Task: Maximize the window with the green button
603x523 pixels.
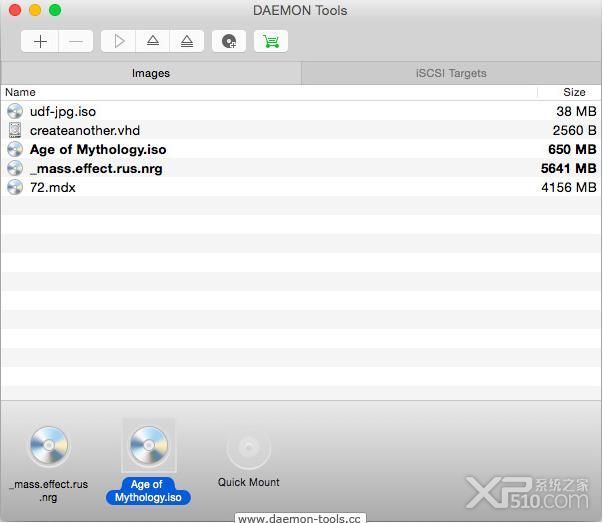Action: 55,10
